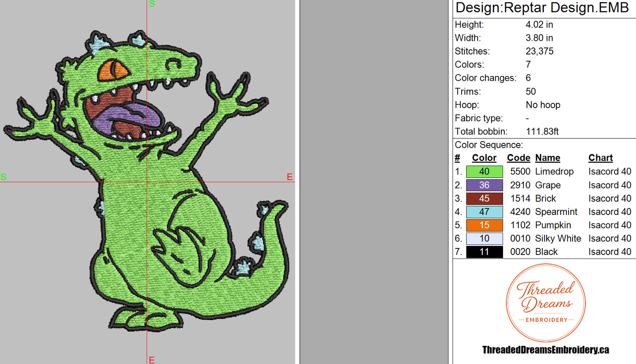This screenshot has height=364, width=636.
Task: Click the Code column header
Action: pos(518,158)
